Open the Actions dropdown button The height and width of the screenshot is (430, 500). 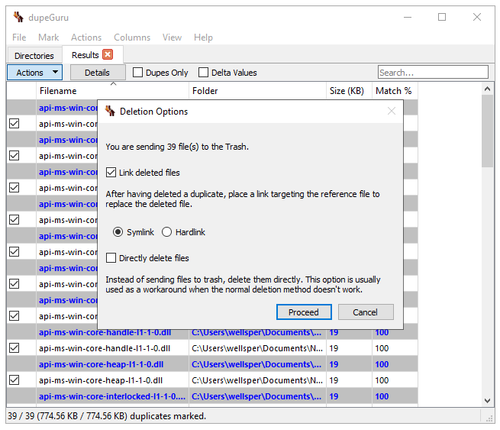(35, 72)
